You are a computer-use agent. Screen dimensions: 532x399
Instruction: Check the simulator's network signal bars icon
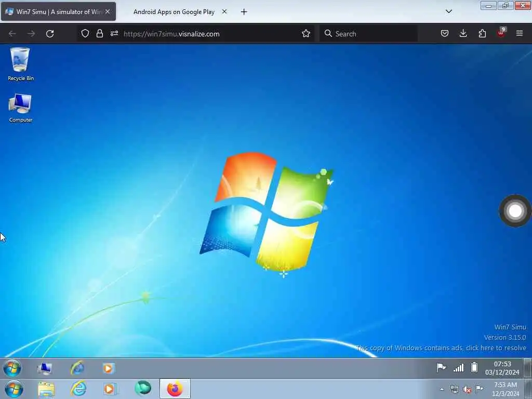pos(458,367)
